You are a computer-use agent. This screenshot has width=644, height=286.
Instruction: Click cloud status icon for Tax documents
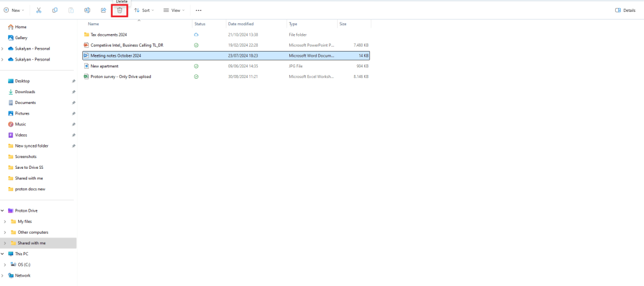point(196,35)
